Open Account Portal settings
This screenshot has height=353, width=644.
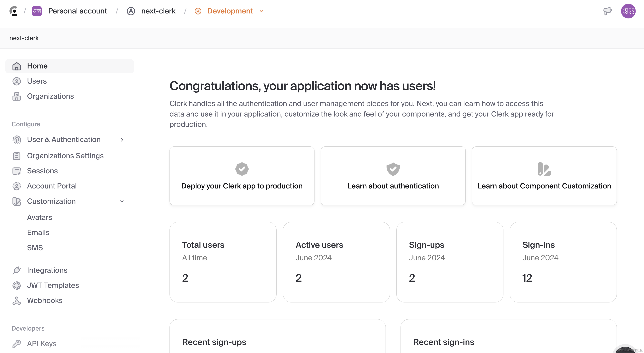[52, 186]
